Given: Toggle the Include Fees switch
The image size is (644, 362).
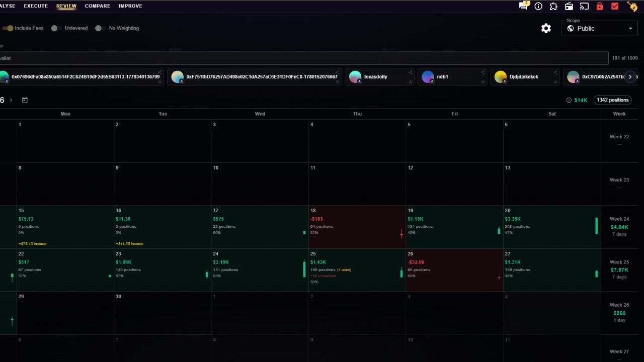Looking at the screenshot, I should coord(8,28).
